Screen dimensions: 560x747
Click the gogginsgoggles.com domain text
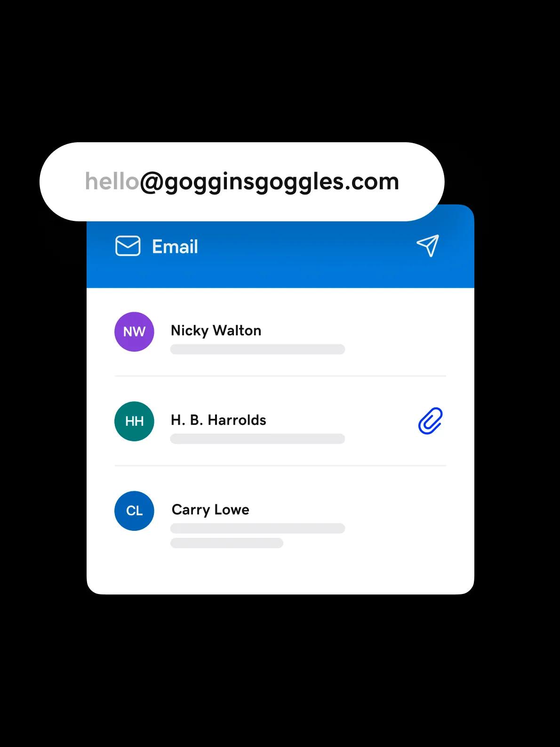281,183
